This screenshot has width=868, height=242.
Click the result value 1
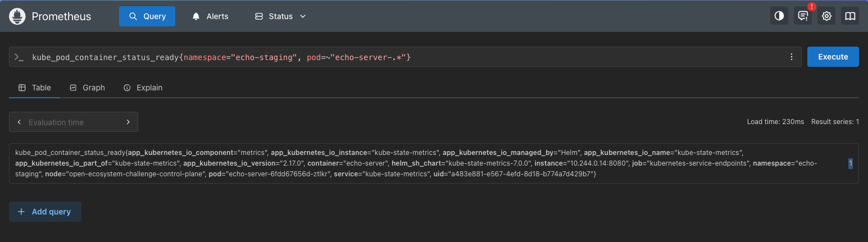pyautogui.click(x=851, y=163)
